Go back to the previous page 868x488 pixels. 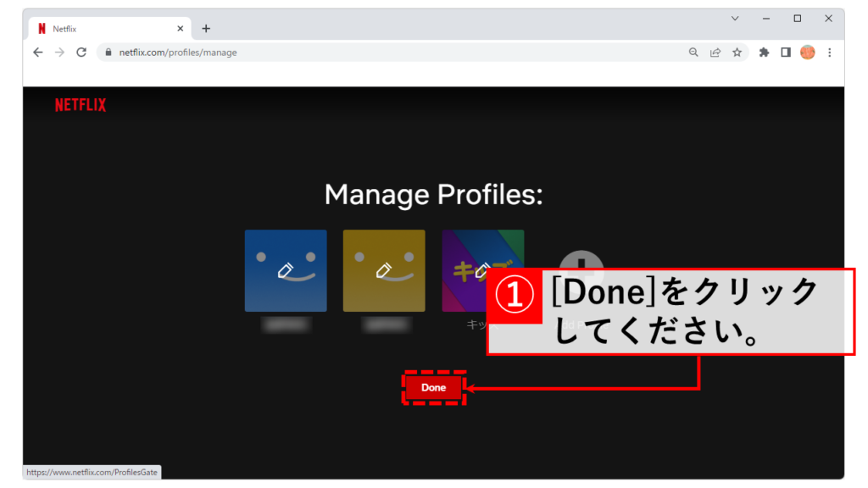37,53
